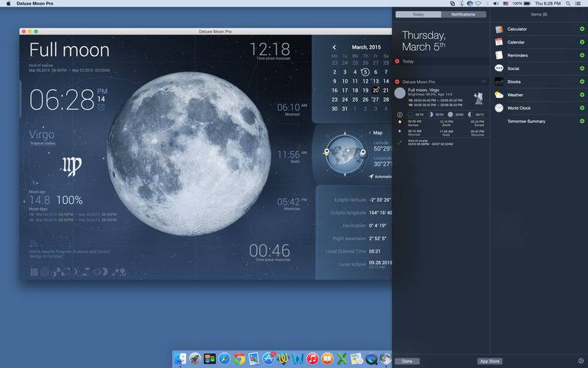
Task: Open iTunes from the Dock
Action: (312, 358)
